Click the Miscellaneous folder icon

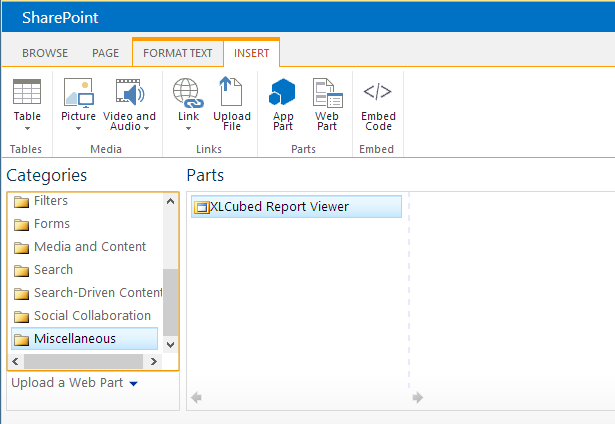[x=22, y=340]
